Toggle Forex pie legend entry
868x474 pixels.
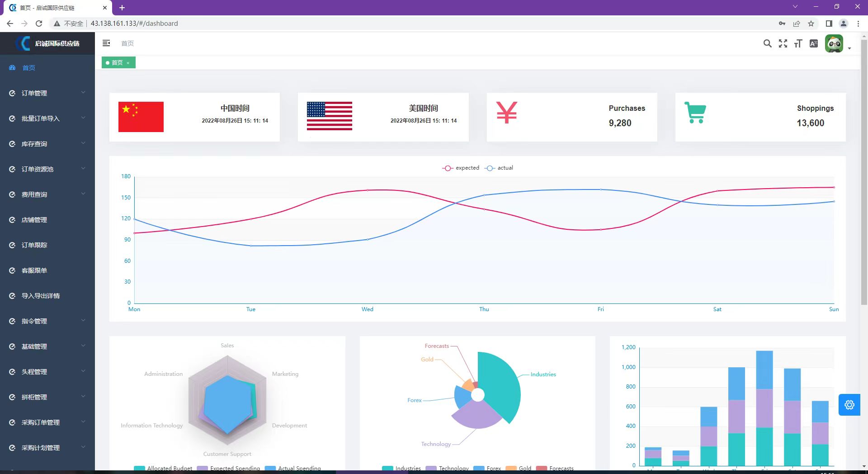click(x=487, y=468)
